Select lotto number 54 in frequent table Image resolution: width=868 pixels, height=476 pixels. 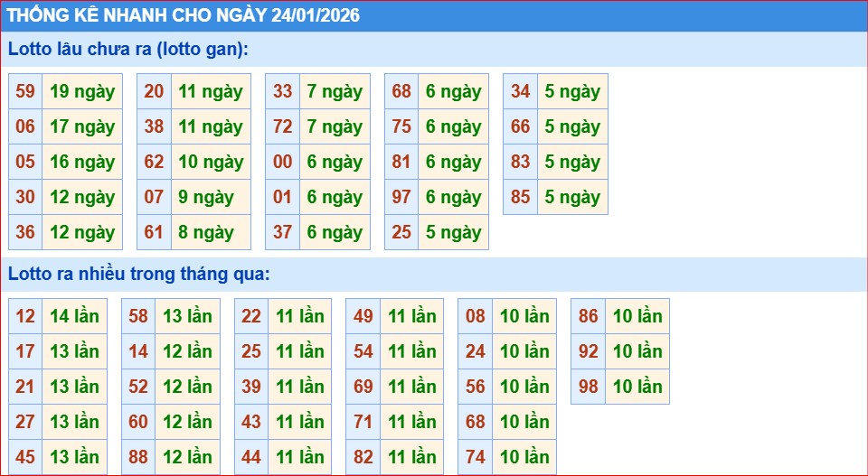click(363, 351)
